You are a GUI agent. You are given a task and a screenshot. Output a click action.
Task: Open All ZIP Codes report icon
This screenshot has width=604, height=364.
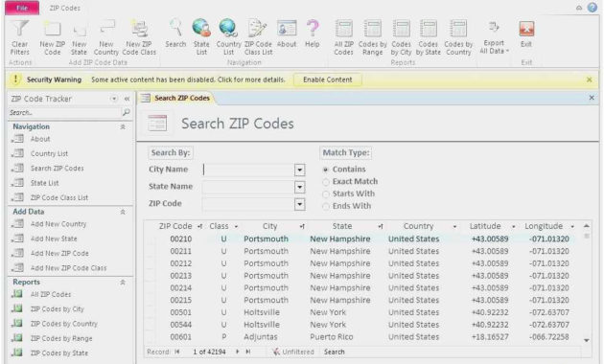coord(343,29)
